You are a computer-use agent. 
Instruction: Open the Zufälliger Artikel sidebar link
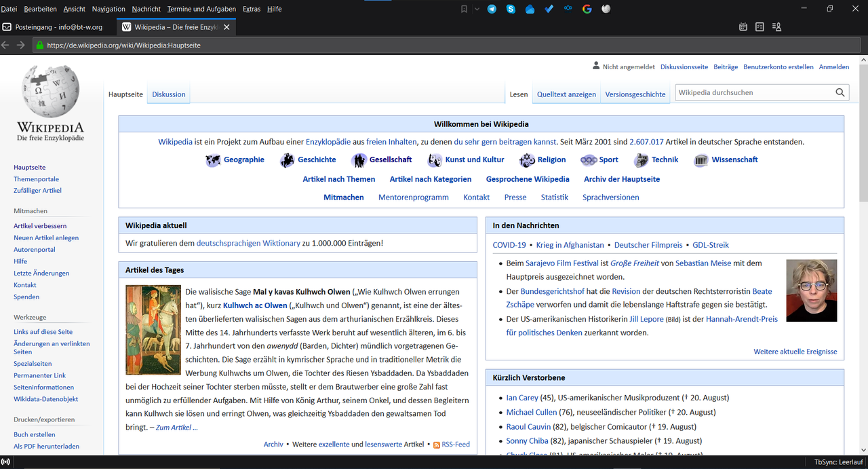(x=37, y=191)
